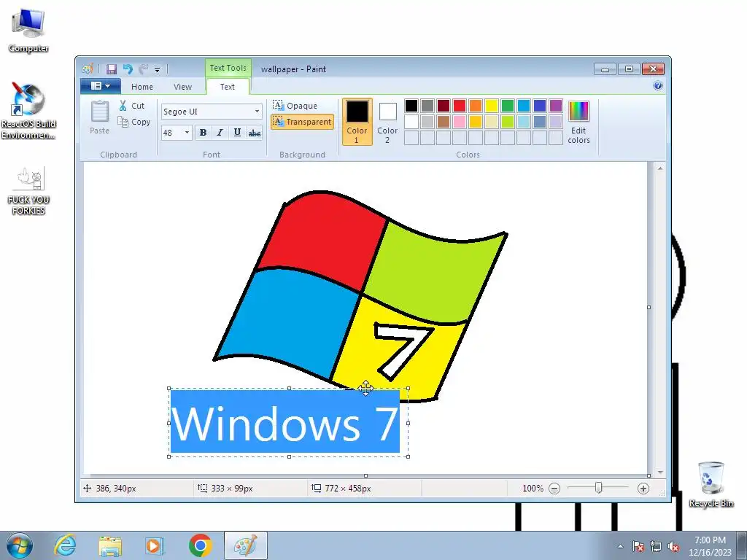This screenshot has height=560, width=747.
Task: Click the zoom slider handle in the status bar
Action: (x=598, y=488)
